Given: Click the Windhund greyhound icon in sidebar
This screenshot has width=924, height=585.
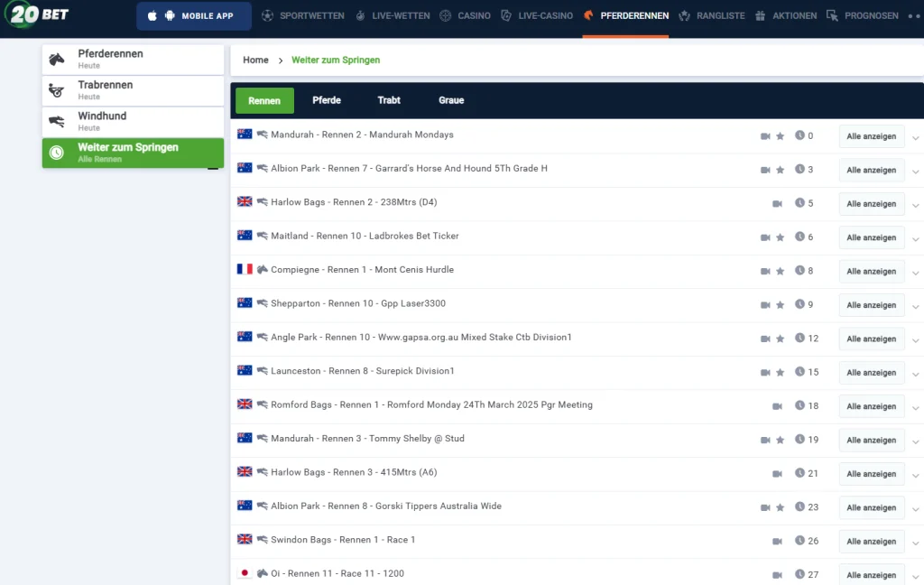Looking at the screenshot, I should click(x=57, y=122).
